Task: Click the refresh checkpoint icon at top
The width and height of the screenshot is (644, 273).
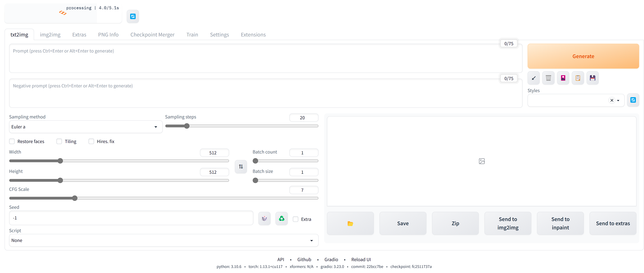Action: coord(133,17)
